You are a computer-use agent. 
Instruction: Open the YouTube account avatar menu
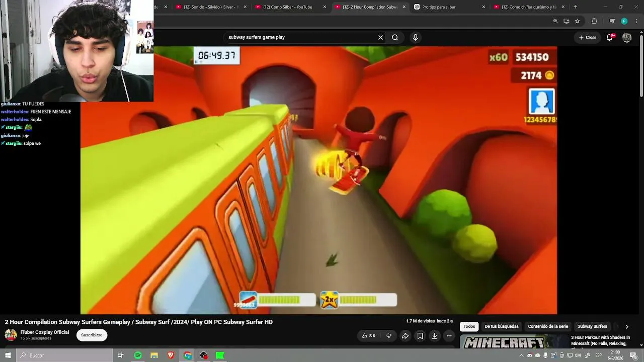pos(627,37)
